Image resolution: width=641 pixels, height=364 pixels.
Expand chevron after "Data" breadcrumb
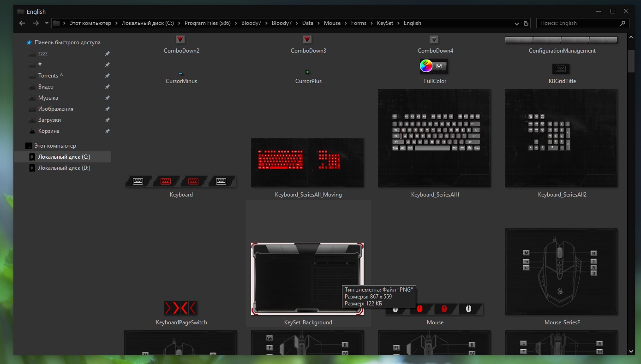(319, 23)
